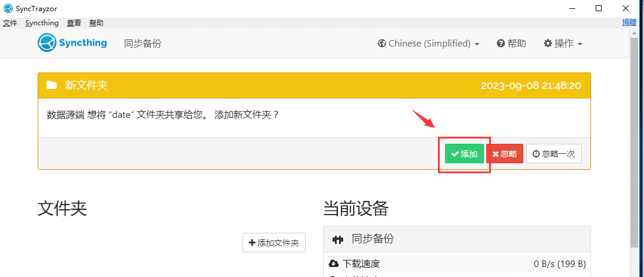Click the help question-mark icon
This screenshot has width=644, height=277.
pyautogui.click(x=501, y=44)
